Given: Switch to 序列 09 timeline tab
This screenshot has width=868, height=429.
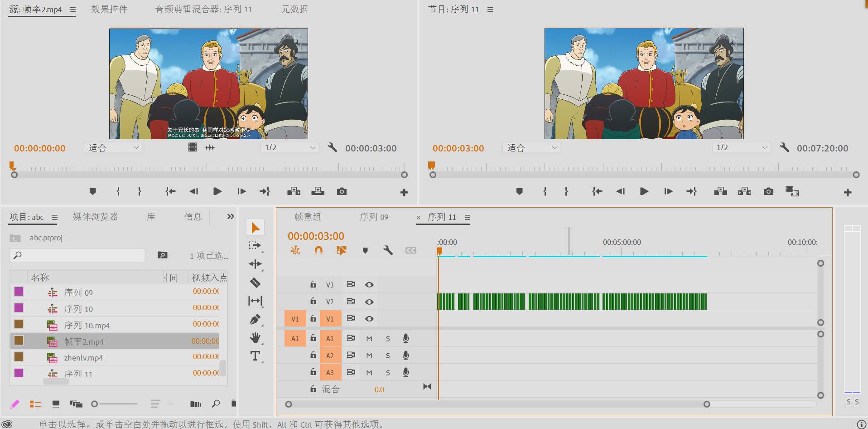Looking at the screenshot, I should 374,217.
